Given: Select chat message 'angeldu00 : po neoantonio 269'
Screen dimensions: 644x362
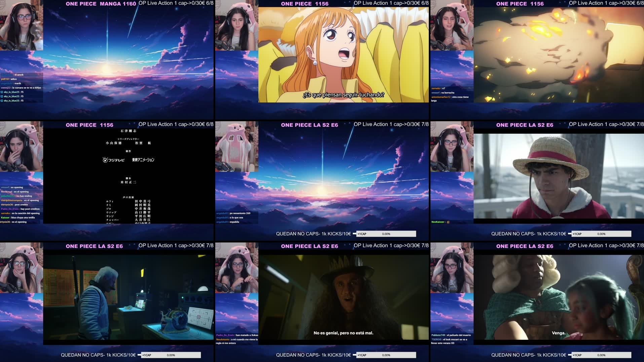Looking at the screenshot, I should point(233,213).
